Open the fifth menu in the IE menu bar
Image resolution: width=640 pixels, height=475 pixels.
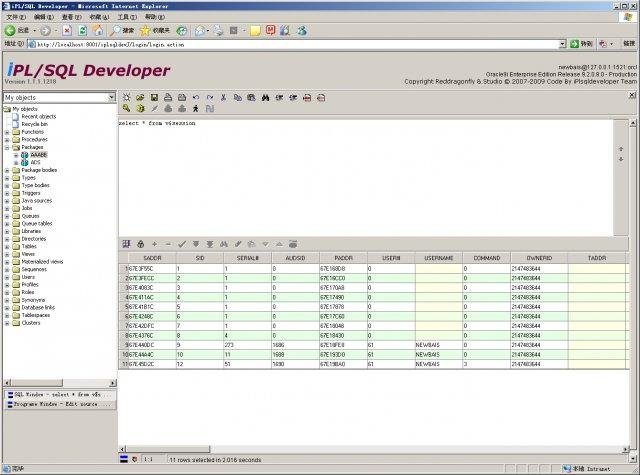(127, 17)
